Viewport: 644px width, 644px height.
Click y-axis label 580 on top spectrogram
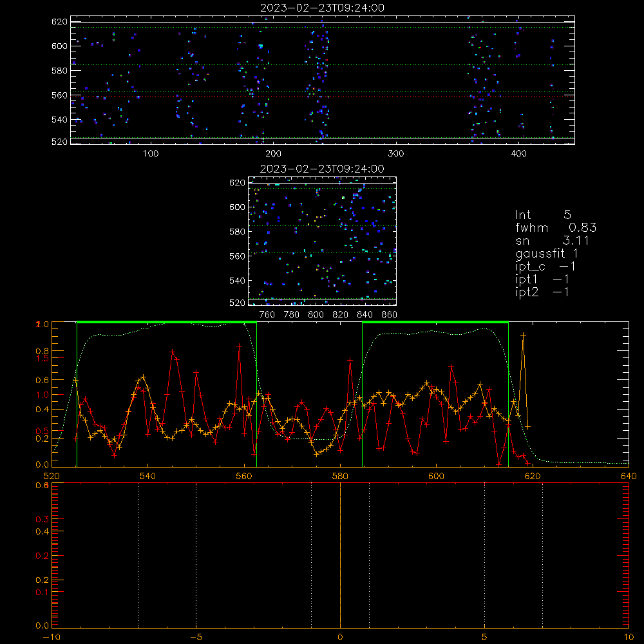(59, 71)
